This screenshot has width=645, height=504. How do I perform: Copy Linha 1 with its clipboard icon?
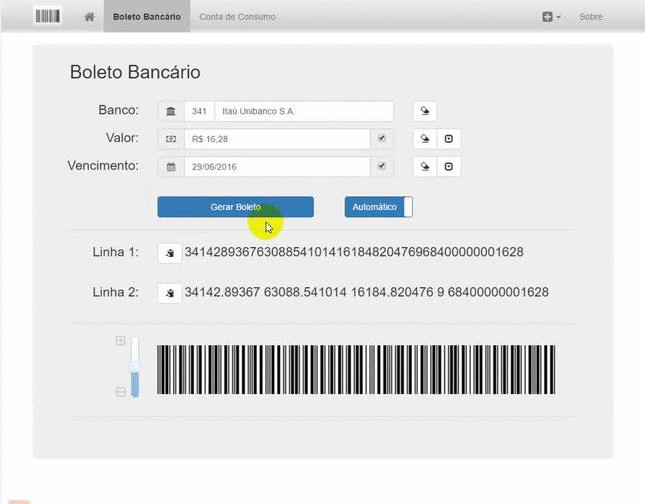pos(169,253)
